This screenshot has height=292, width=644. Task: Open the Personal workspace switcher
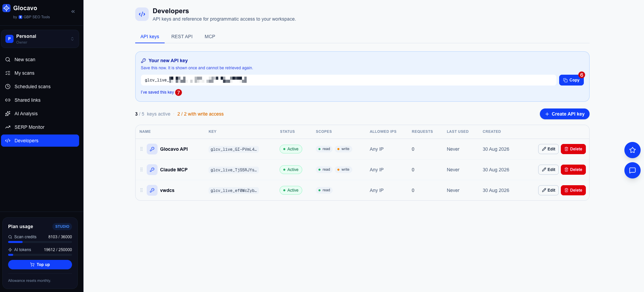point(40,39)
